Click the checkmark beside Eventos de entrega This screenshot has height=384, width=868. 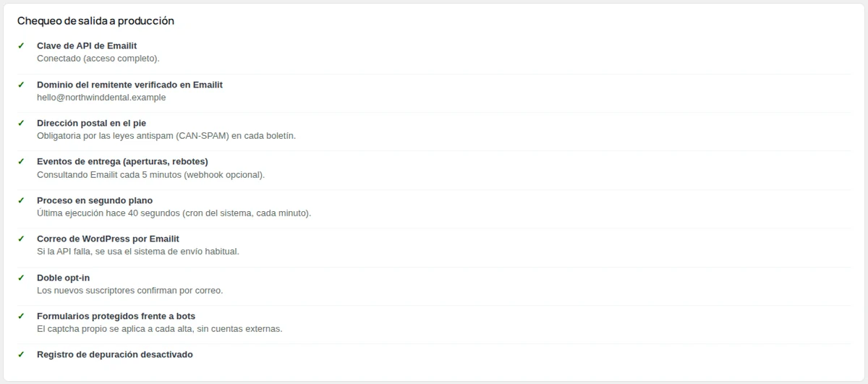pyautogui.click(x=21, y=161)
